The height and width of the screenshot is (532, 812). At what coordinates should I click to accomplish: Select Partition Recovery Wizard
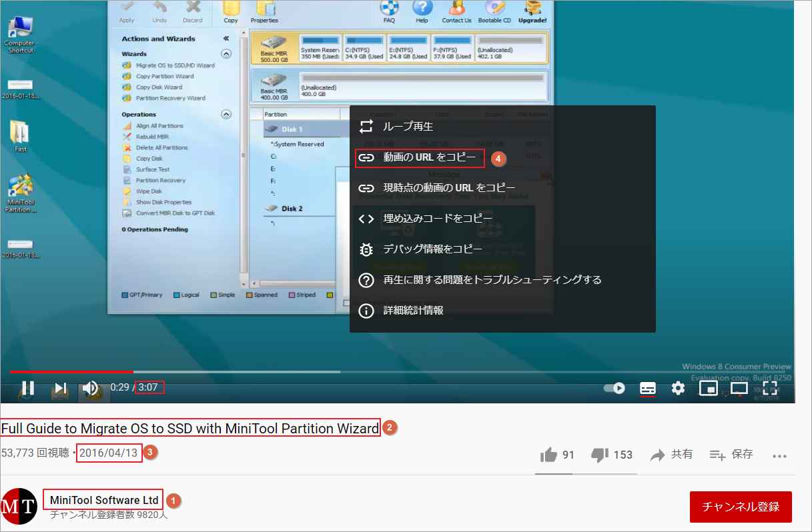(164, 98)
